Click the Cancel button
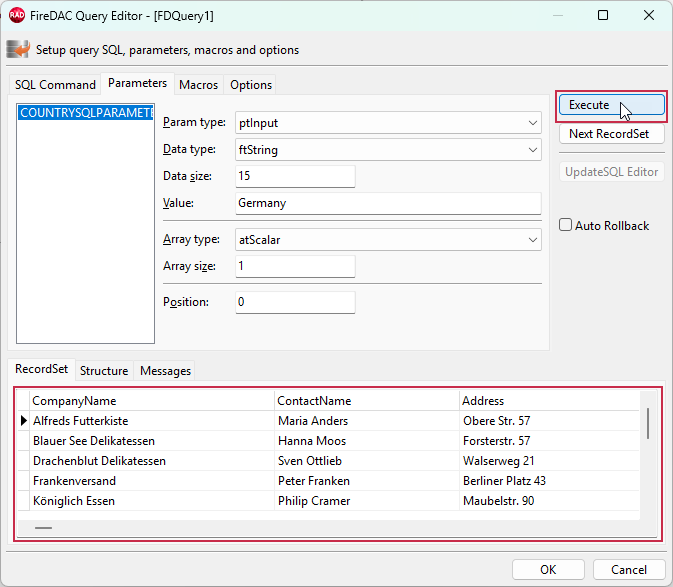 click(629, 570)
